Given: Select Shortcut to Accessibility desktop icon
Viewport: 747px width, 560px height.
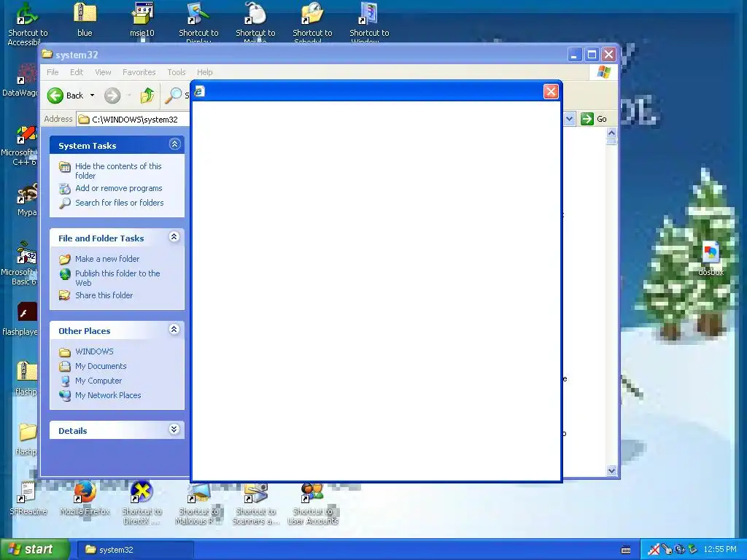Looking at the screenshot, I should click(x=27, y=24).
